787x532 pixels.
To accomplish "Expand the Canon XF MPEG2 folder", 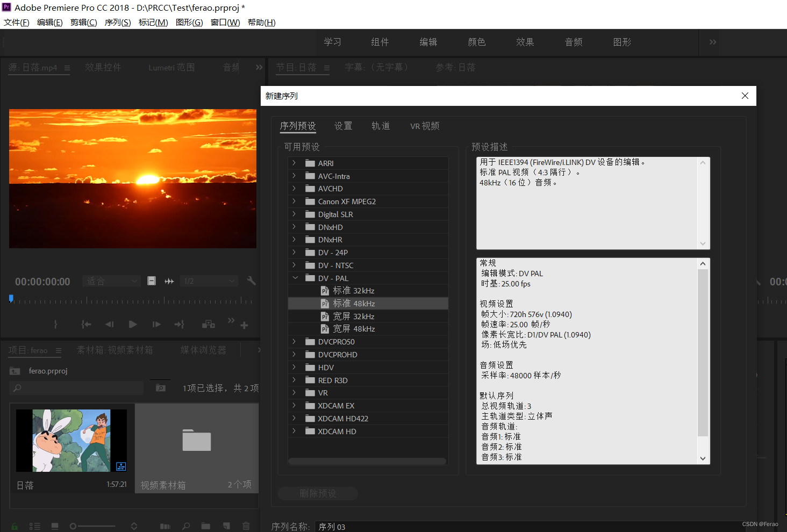I will (x=294, y=201).
